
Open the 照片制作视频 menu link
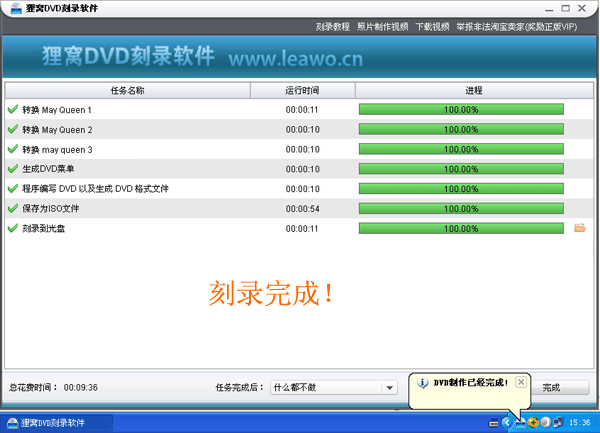[382, 27]
